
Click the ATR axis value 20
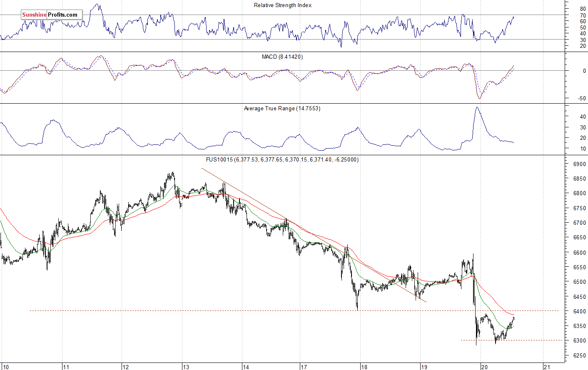[583, 138]
